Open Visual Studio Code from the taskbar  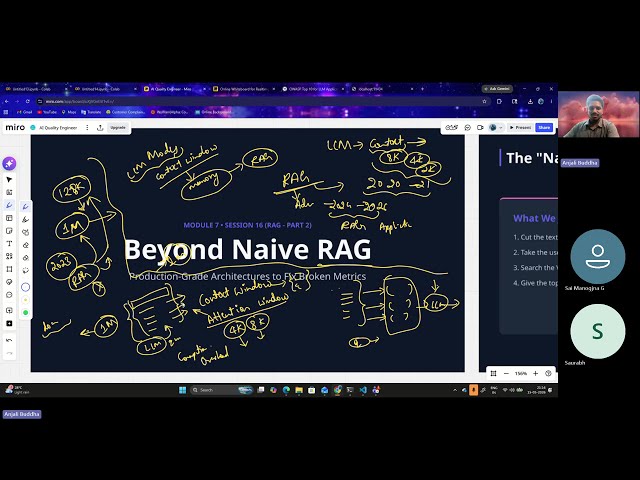click(x=363, y=390)
